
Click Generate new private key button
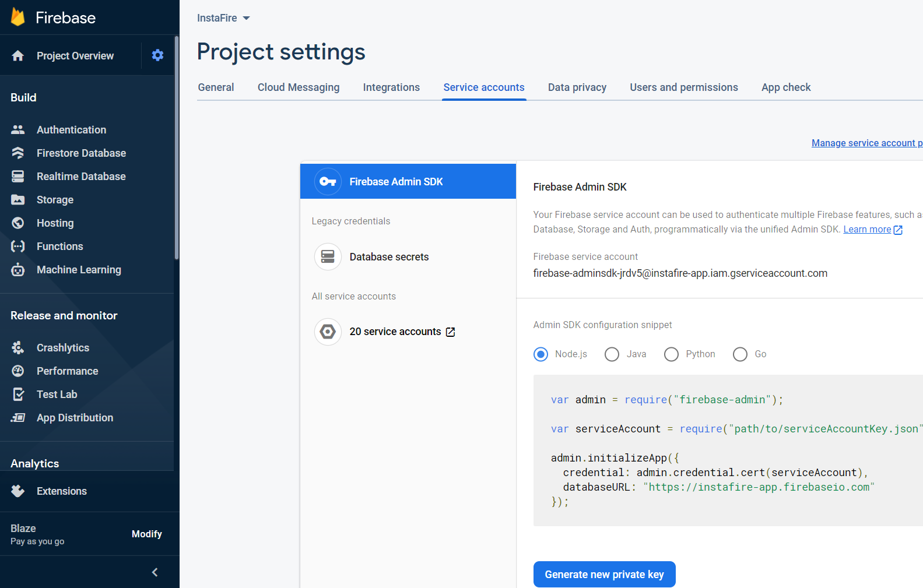pyautogui.click(x=604, y=575)
